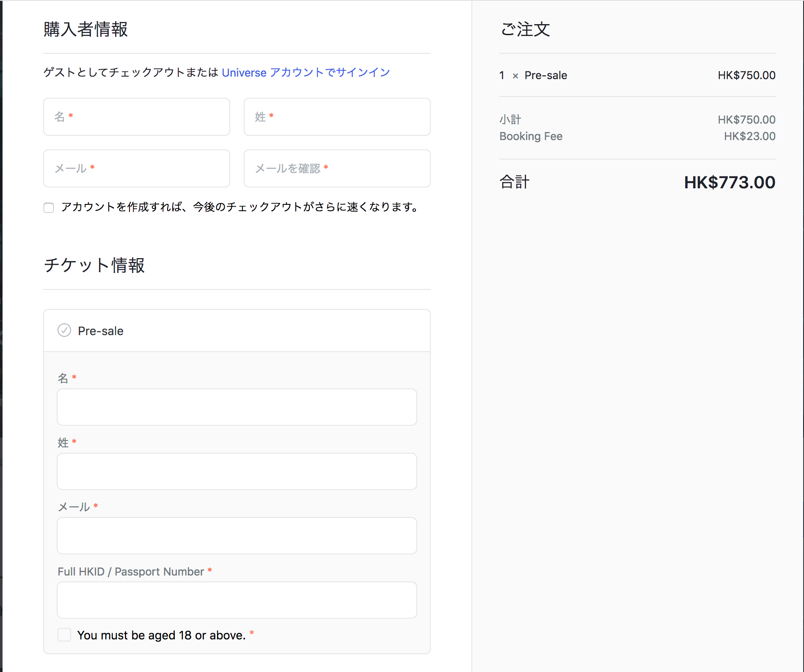Tick the create account (アカウントを作成) checkbox

[49, 207]
